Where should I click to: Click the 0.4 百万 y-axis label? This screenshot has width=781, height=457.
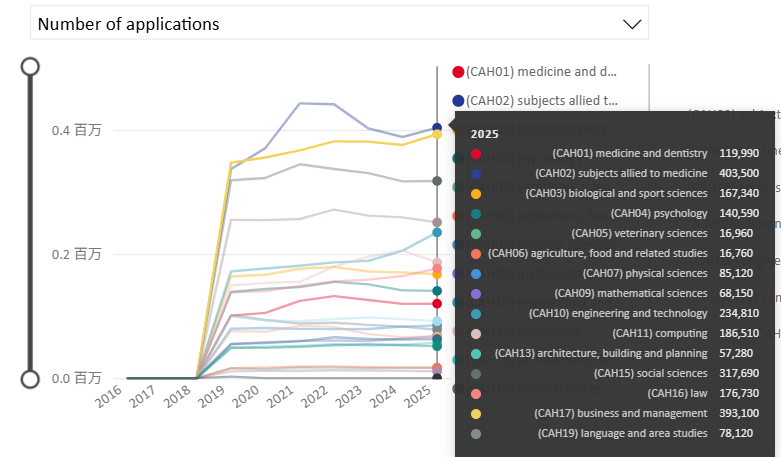coord(77,131)
